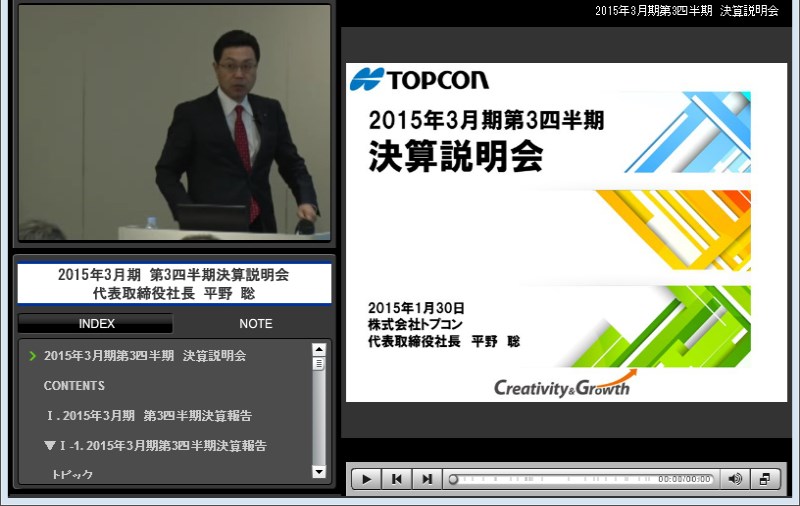
Task: Click the index list scroll-up arrow
Action: tap(319, 350)
